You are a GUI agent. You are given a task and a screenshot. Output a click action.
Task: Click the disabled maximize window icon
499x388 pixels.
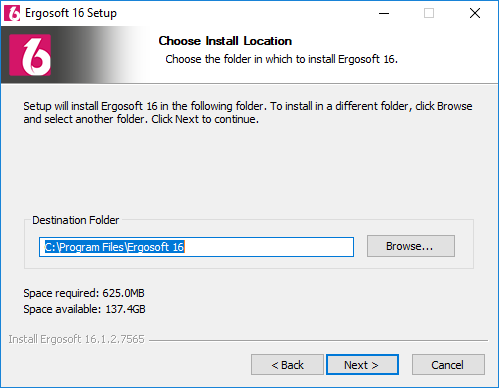click(429, 13)
